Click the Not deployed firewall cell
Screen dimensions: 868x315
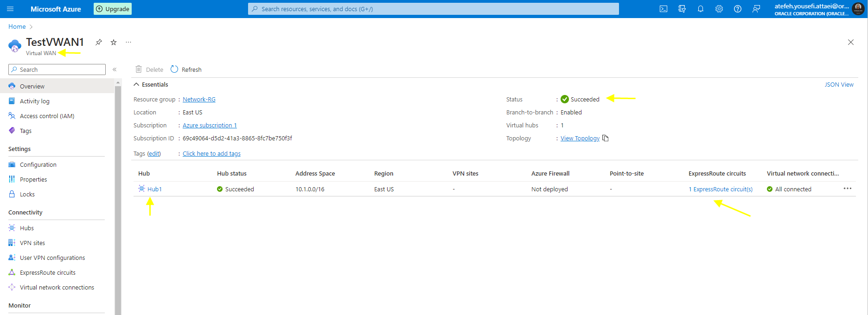tap(549, 189)
